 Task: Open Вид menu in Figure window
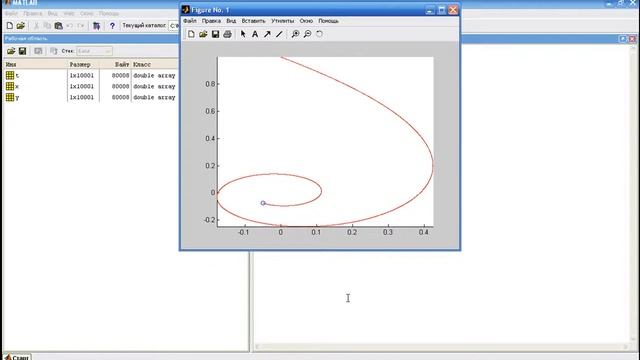tap(231, 21)
